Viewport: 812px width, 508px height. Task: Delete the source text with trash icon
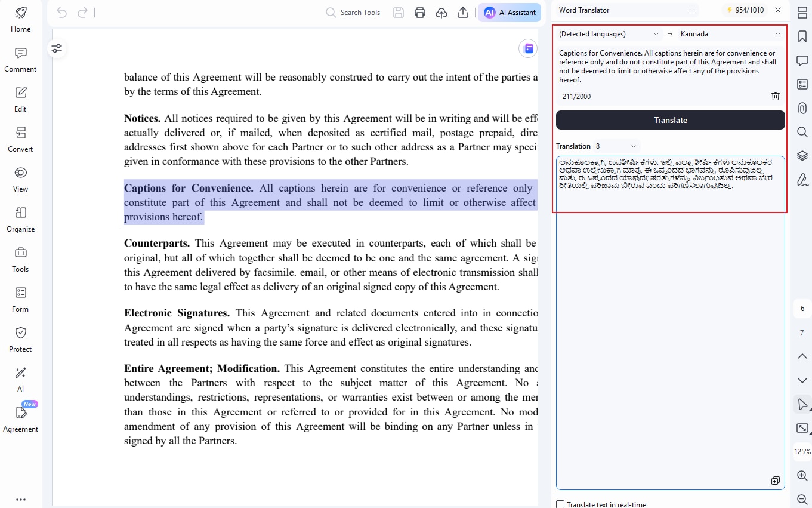[776, 96]
